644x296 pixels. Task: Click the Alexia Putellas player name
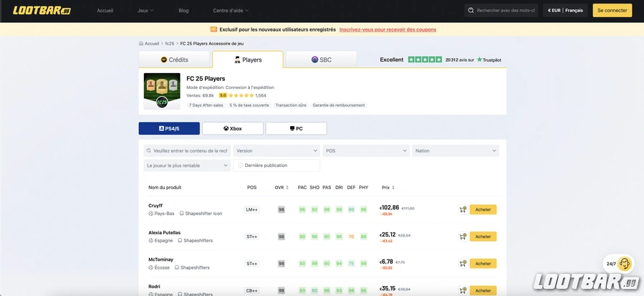164,233
